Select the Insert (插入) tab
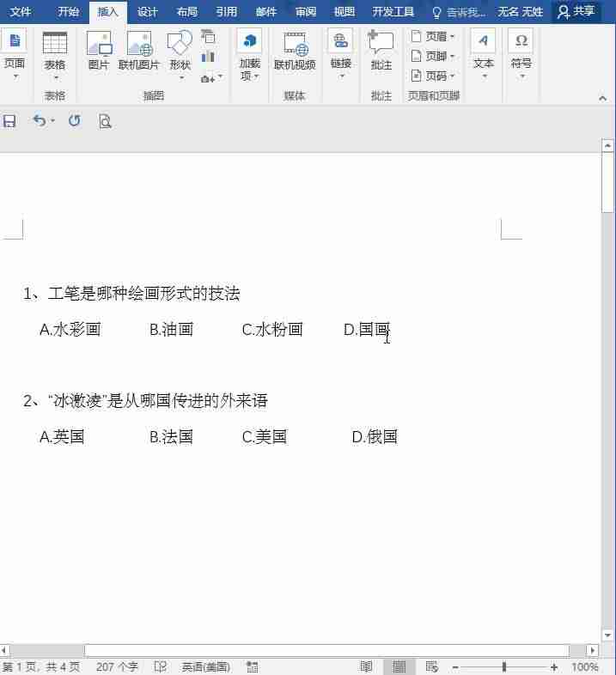The width and height of the screenshot is (616, 675). (x=107, y=12)
